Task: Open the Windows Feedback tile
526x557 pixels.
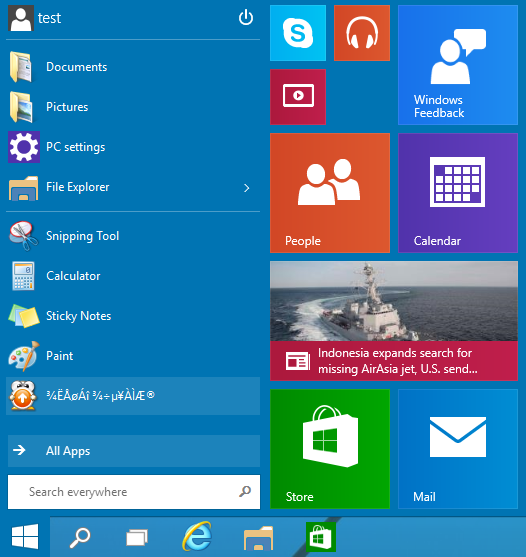Action: 458,65
